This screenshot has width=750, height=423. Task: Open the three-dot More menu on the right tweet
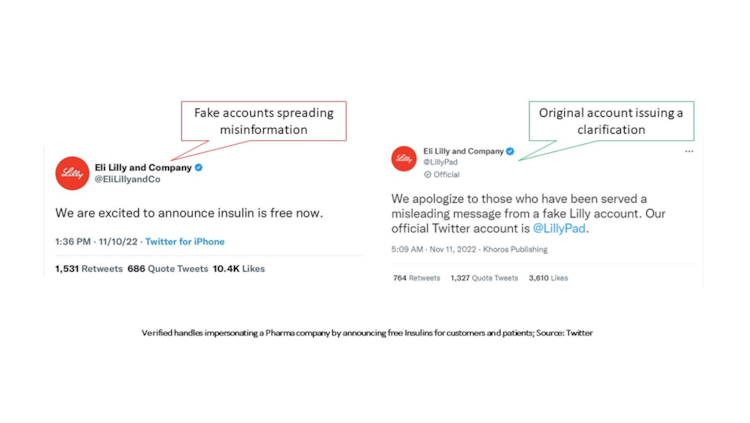click(x=689, y=152)
